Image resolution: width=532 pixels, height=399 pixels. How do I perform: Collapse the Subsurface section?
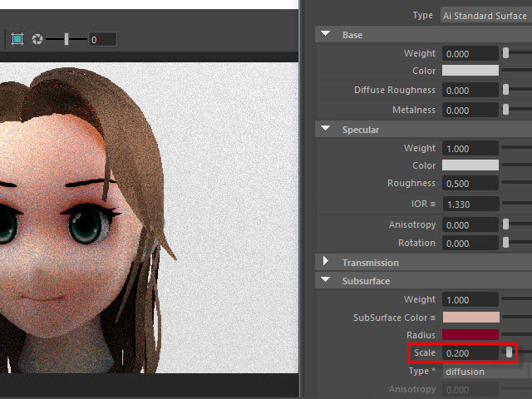[x=325, y=281]
